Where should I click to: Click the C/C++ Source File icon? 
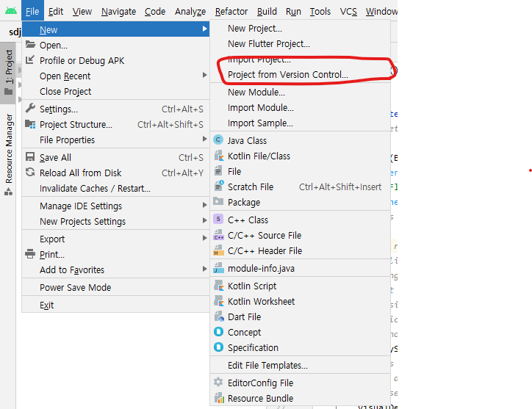point(219,235)
